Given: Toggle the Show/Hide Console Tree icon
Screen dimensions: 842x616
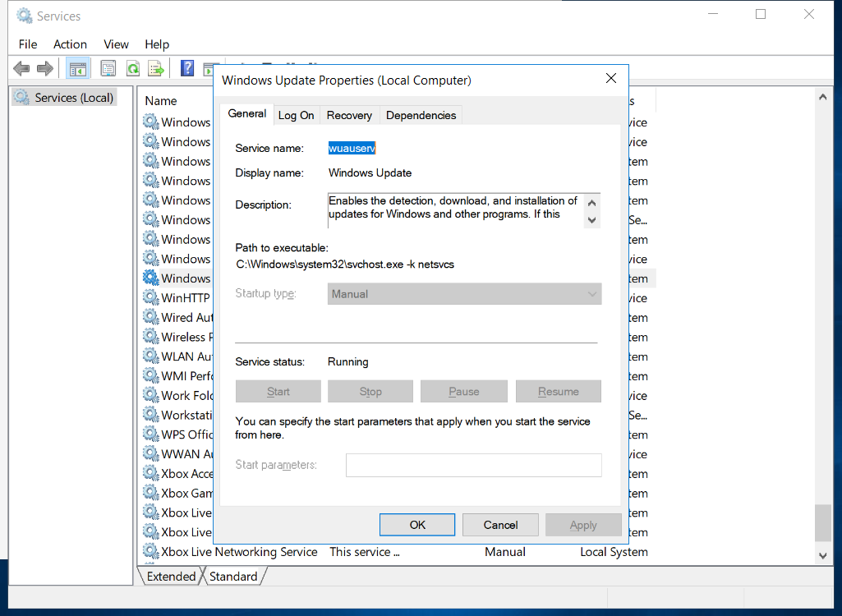Looking at the screenshot, I should [x=77, y=69].
